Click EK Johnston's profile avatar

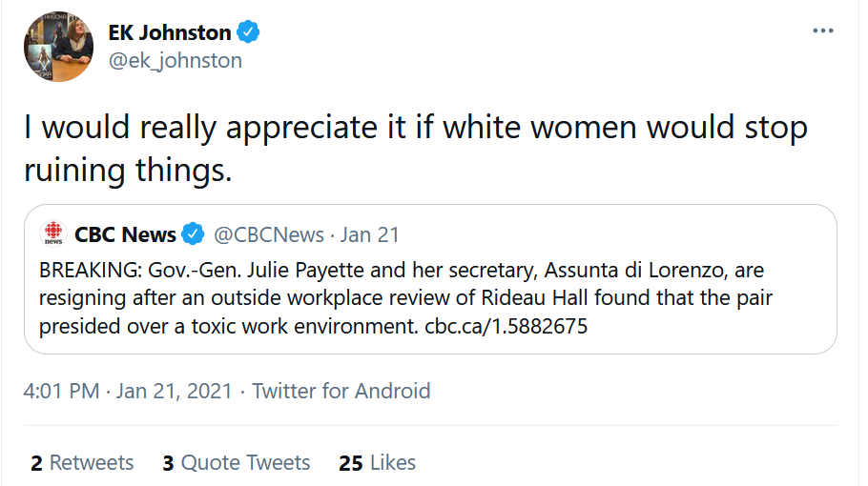[x=58, y=48]
